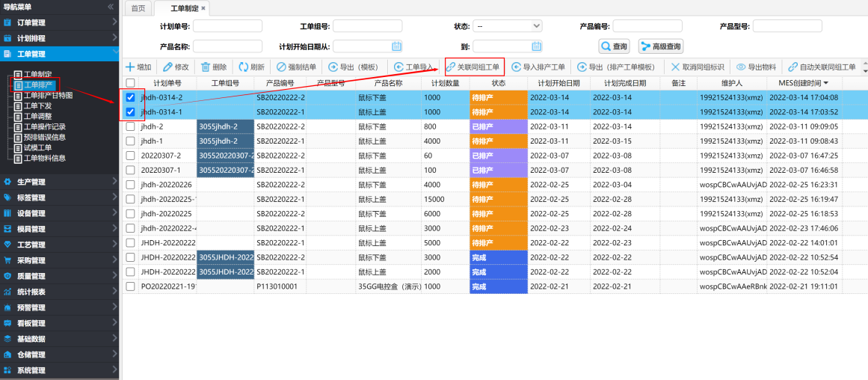Expand the 质量管理 sidebar menu
The image size is (868, 380).
tap(59, 276)
